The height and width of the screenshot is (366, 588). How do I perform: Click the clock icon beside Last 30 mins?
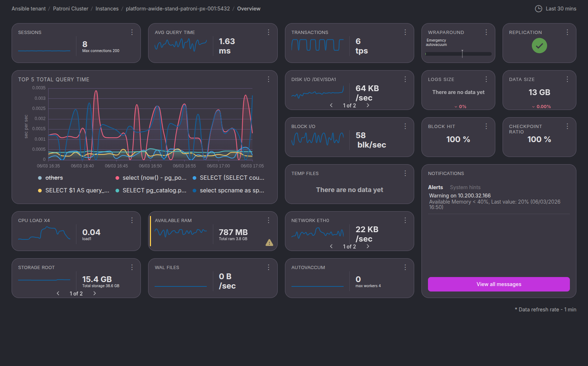[539, 8]
